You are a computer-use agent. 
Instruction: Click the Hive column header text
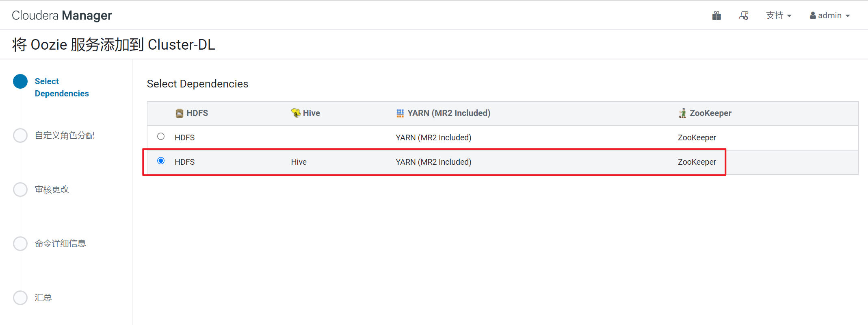pos(312,113)
